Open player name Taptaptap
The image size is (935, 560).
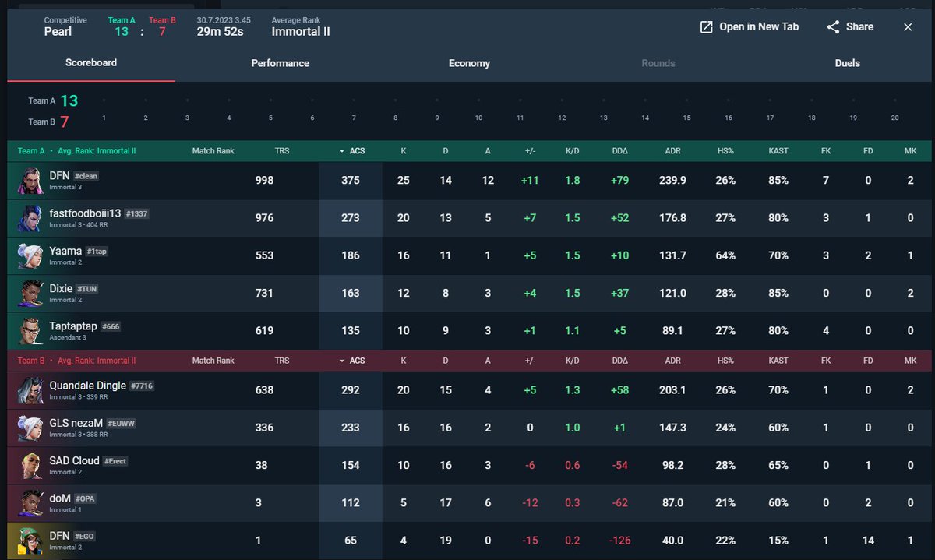click(x=73, y=326)
